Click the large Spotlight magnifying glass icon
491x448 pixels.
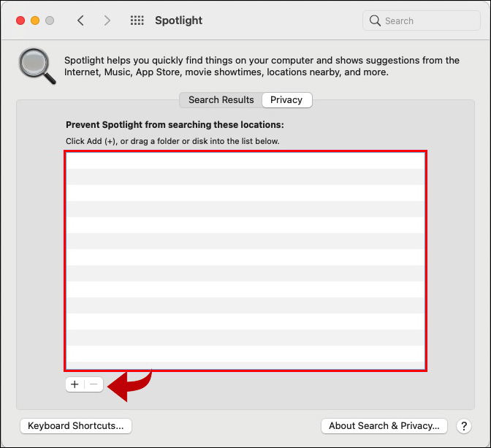click(37, 66)
